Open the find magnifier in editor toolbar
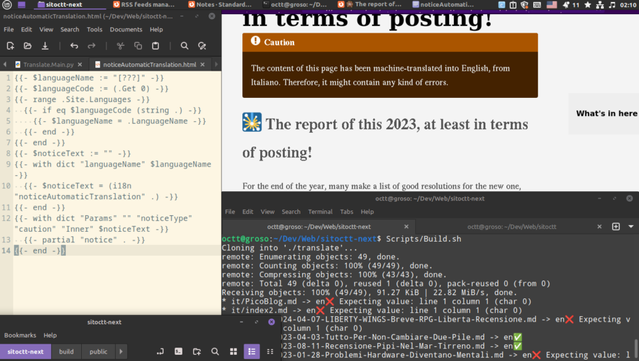Viewport: 639px width, 361px height. (x=184, y=46)
